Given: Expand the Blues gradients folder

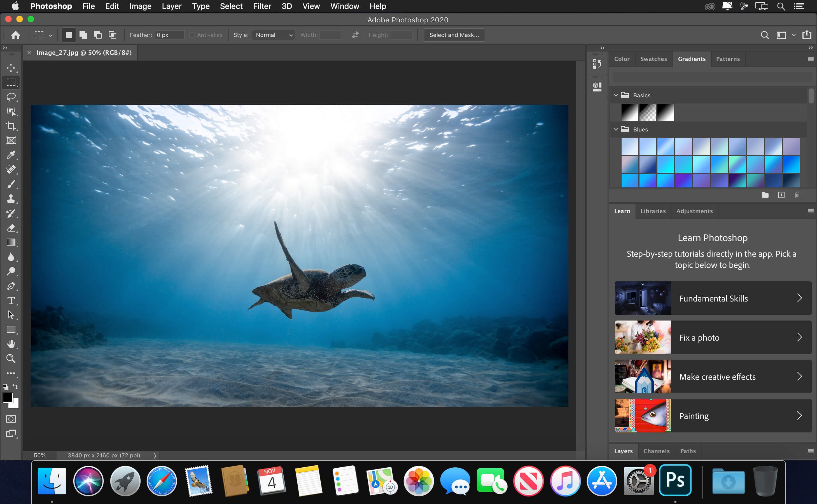Looking at the screenshot, I should point(617,129).
